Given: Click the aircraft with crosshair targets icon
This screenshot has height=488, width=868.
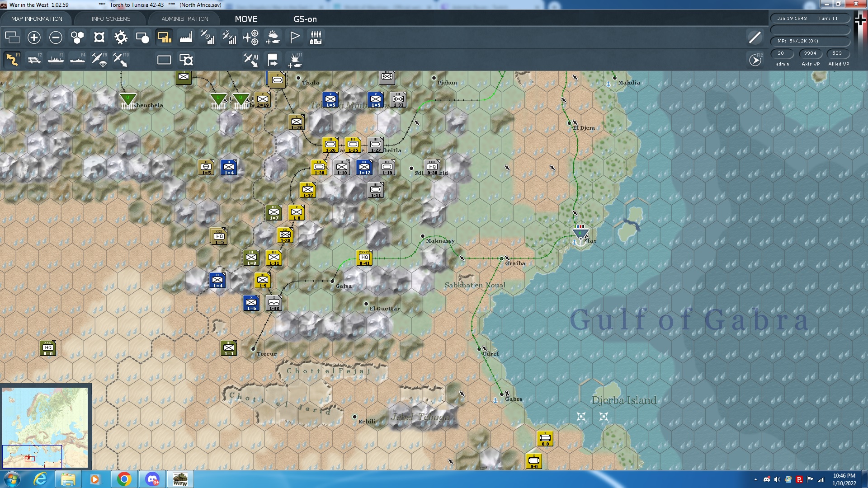Looking at the screenshot, I should pos(251,37).
